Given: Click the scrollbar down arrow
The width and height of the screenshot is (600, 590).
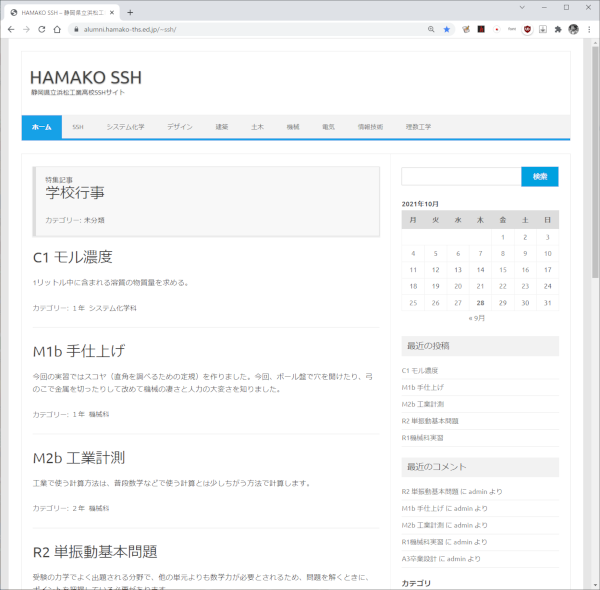Looking at the screenshot, I should (595, 585).
